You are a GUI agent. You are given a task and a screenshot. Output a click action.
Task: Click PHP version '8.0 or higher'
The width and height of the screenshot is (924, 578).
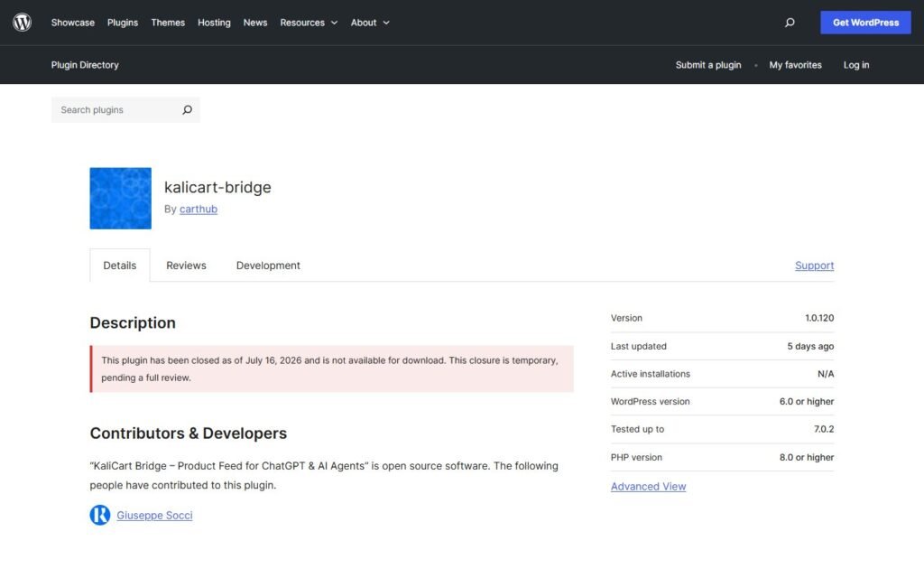click(x=806, y=457)
